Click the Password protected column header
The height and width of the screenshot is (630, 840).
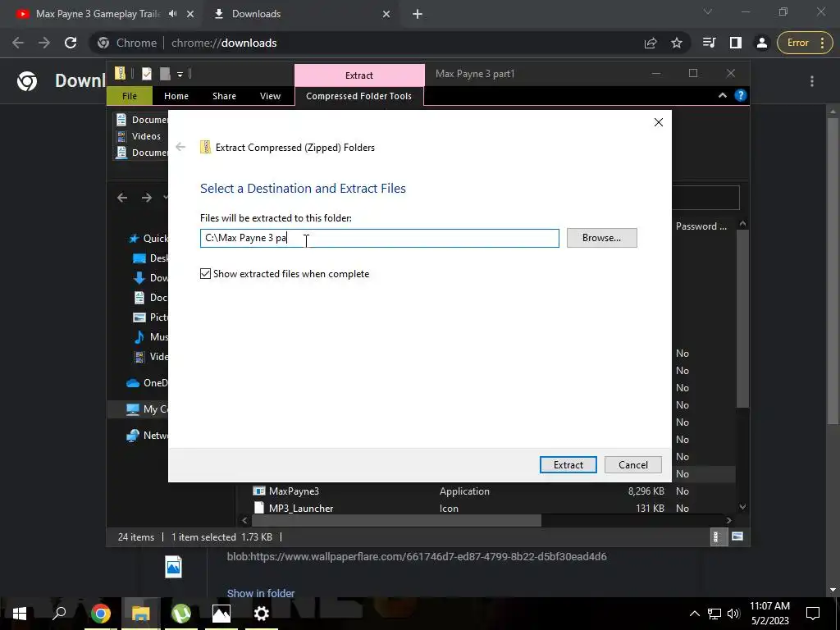click(x=701, y=226)
